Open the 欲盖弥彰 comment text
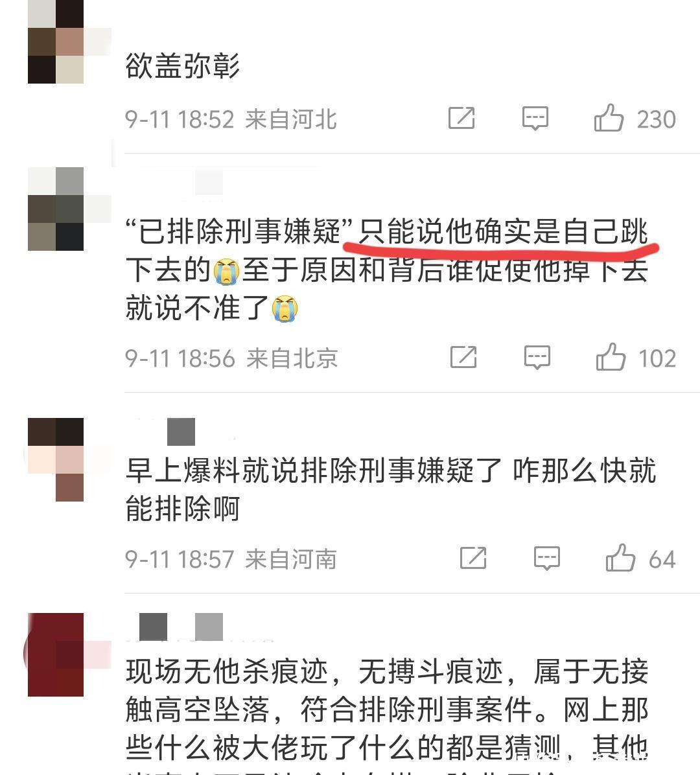 [182, 65]
